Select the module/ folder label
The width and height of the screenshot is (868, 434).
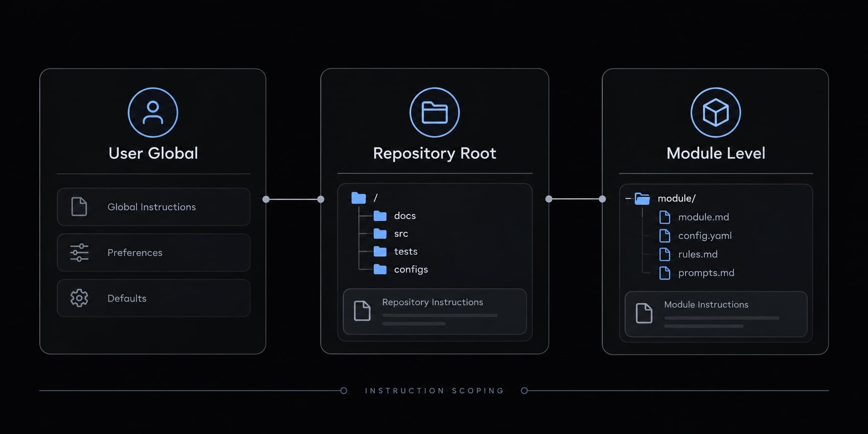(677, 199)
